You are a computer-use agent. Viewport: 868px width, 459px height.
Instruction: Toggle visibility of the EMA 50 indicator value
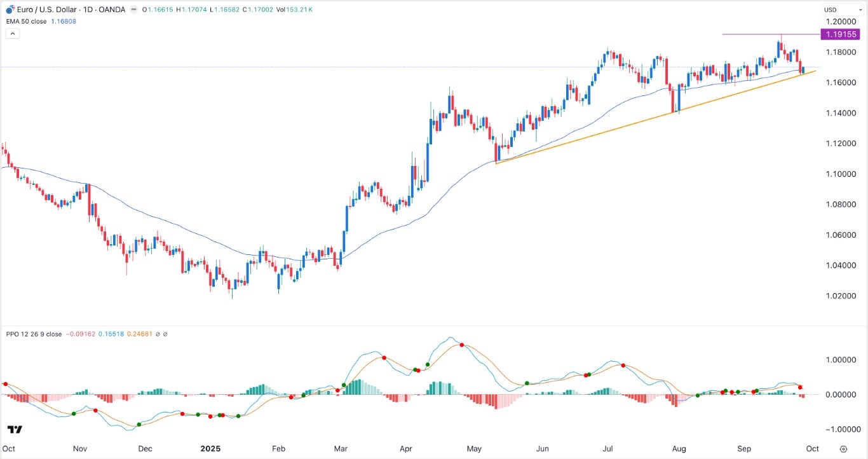pos(65,21)
